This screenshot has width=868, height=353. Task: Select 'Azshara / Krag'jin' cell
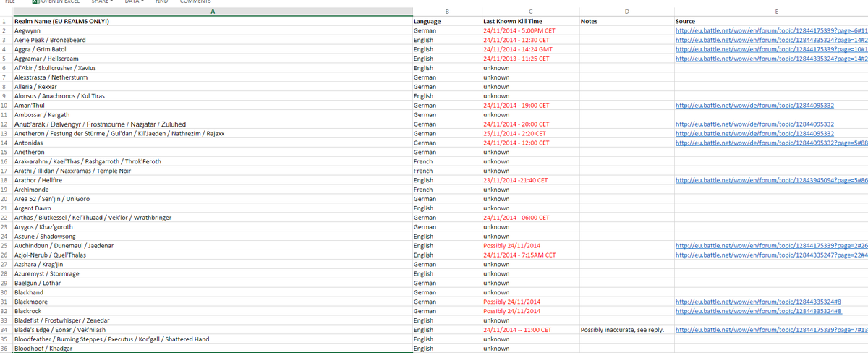(212, 265)
